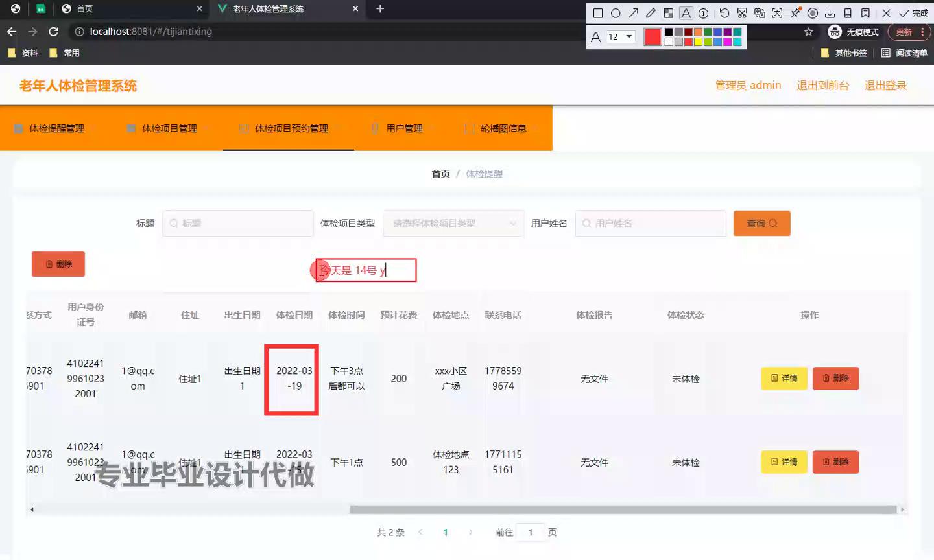Bookmark this page with star icon
This screenshot has width=934, height=560.
809,32
